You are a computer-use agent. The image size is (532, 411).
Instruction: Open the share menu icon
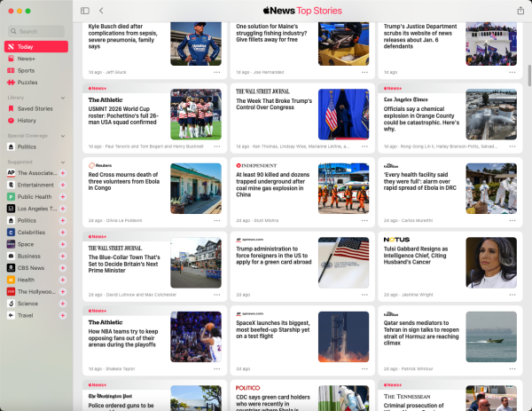pos(520,11)
